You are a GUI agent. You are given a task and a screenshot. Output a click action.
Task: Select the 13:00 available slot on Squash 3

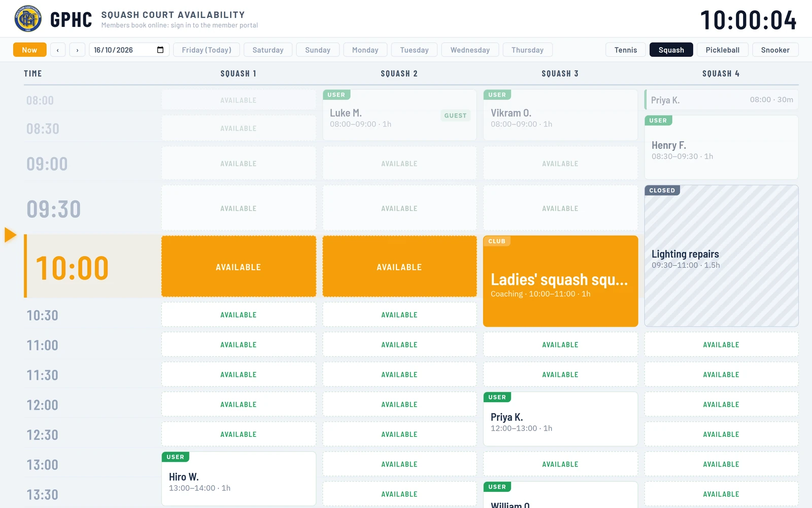[x=560, y=464]
